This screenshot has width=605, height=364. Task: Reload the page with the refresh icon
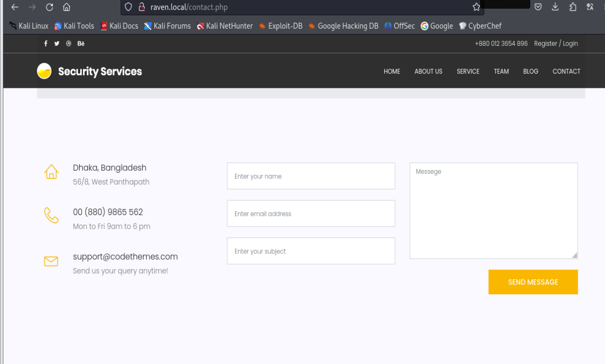pos(49,7)
